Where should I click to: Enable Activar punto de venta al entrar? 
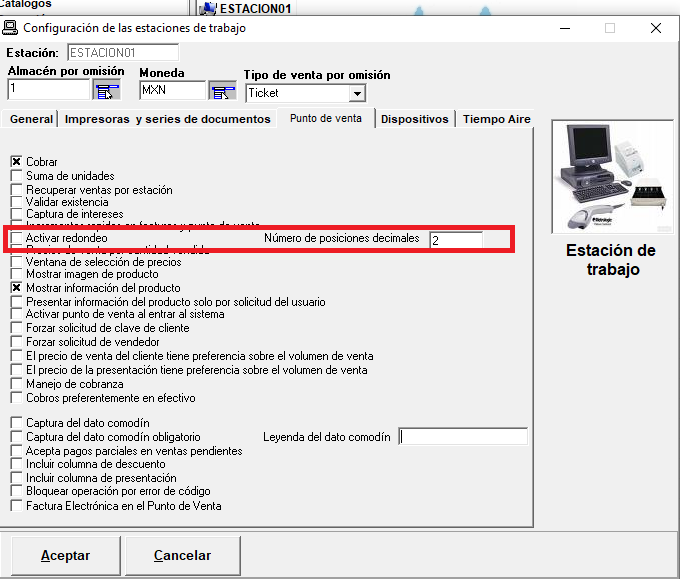coord(16,314)
